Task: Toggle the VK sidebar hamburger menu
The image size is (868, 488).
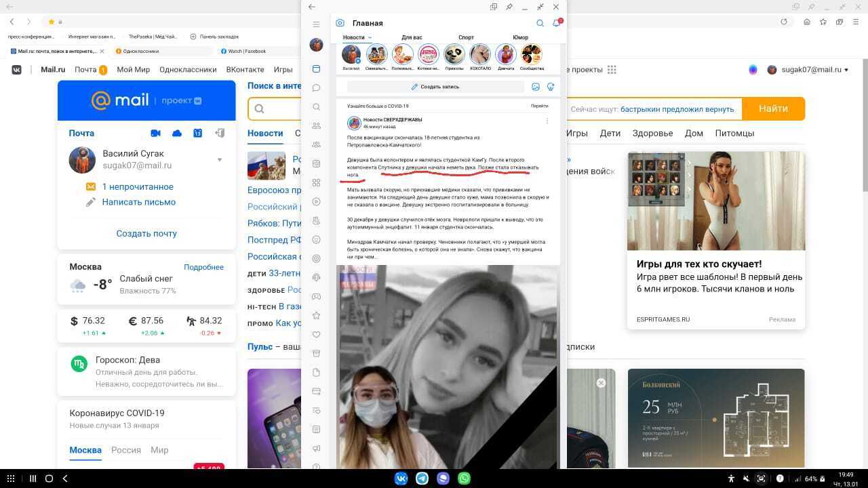Action: (316, 24)
